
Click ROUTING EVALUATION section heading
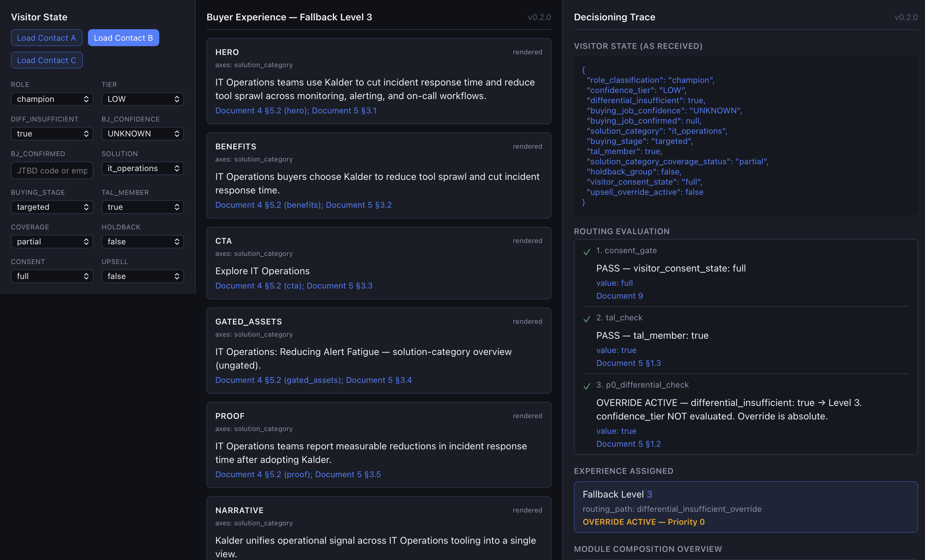[622, 231]
